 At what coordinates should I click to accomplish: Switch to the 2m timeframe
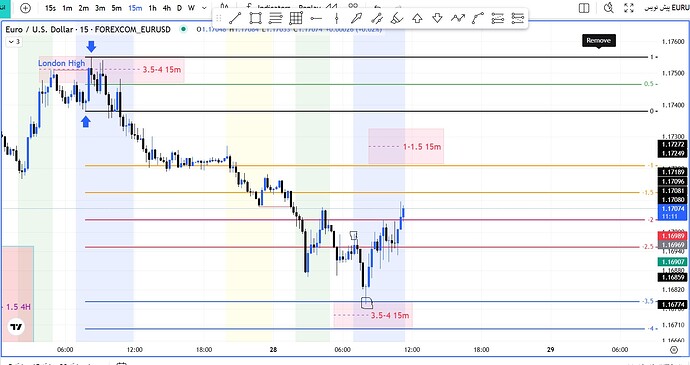coord(84,8)
